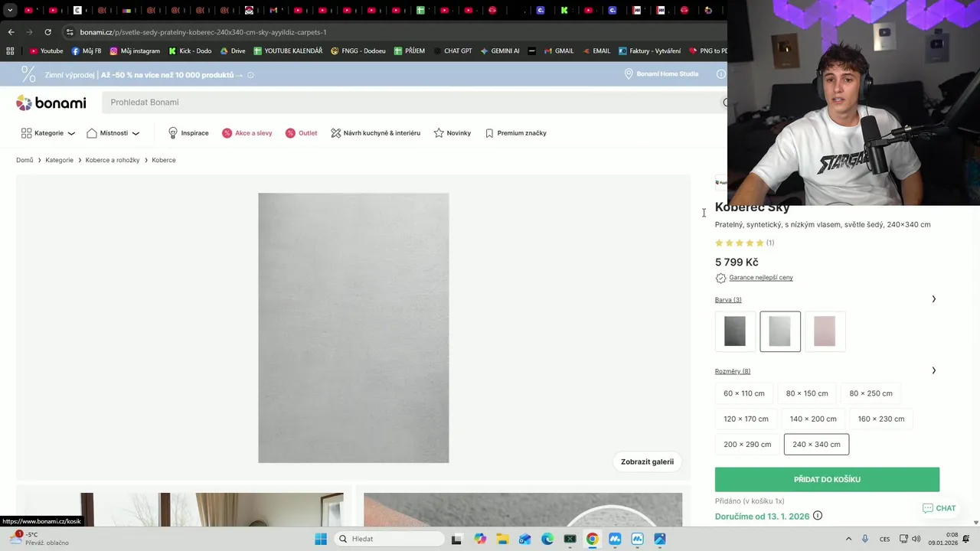
Task: Show hidden system tray icons
Action: pyautogui.click(x=847, y=539)
